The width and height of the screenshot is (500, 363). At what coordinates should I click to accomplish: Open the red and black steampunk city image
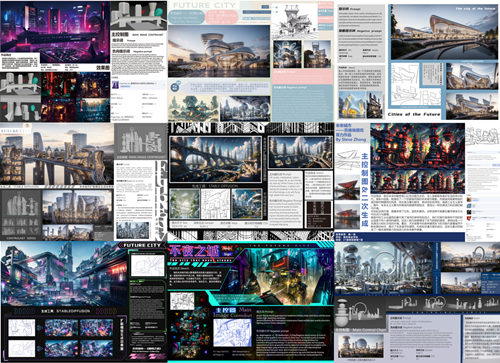[417, 146]
